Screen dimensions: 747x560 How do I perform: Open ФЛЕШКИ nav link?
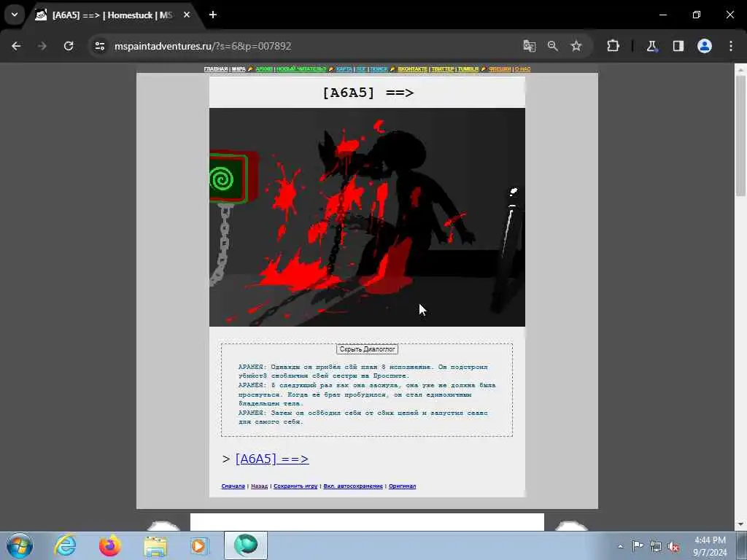(500, 69)
